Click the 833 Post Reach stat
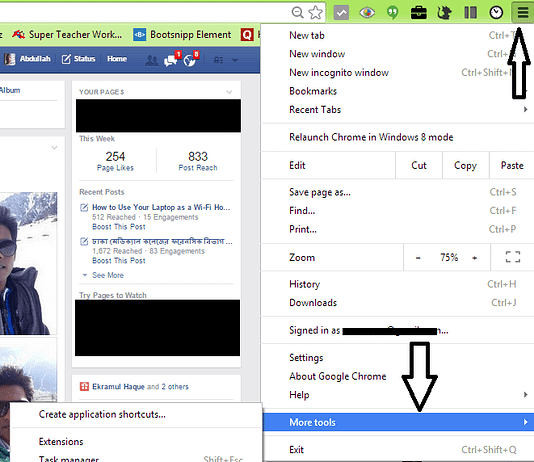 pyautogui.click(x=198, y=161)
